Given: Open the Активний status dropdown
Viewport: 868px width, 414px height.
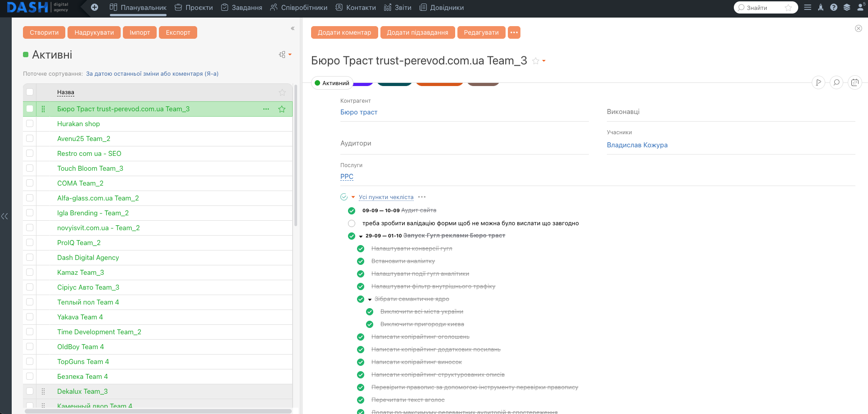Looking at the screenshot, I should [332, 83].
